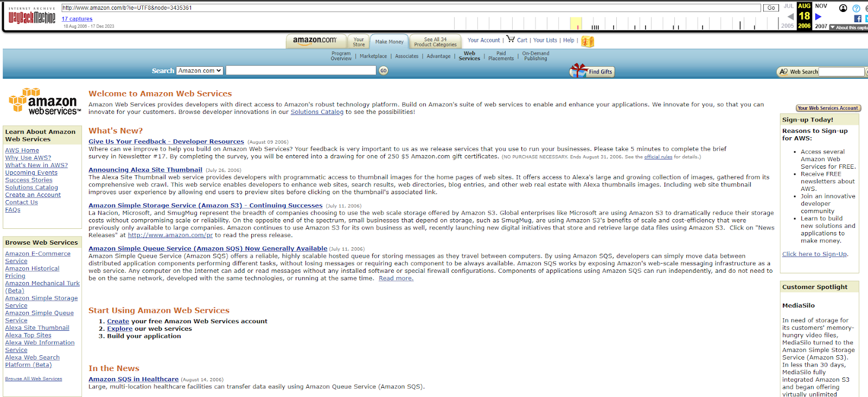Click Browse All Web Services link
The height and width of the screenshot is (397, 868).
pos(34,379)
